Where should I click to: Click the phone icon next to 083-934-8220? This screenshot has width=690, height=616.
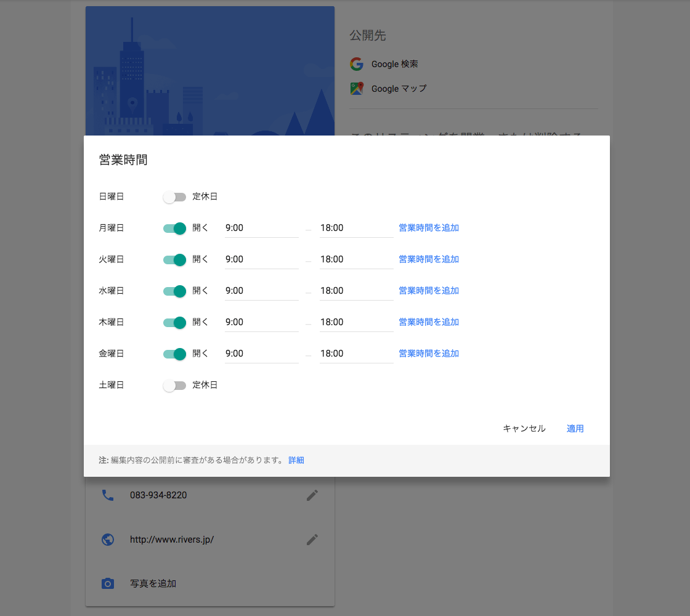tap(108, 495)
